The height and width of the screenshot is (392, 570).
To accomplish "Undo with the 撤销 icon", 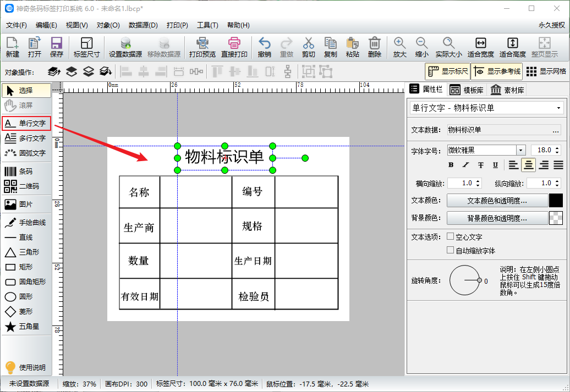I will point(264,47).
